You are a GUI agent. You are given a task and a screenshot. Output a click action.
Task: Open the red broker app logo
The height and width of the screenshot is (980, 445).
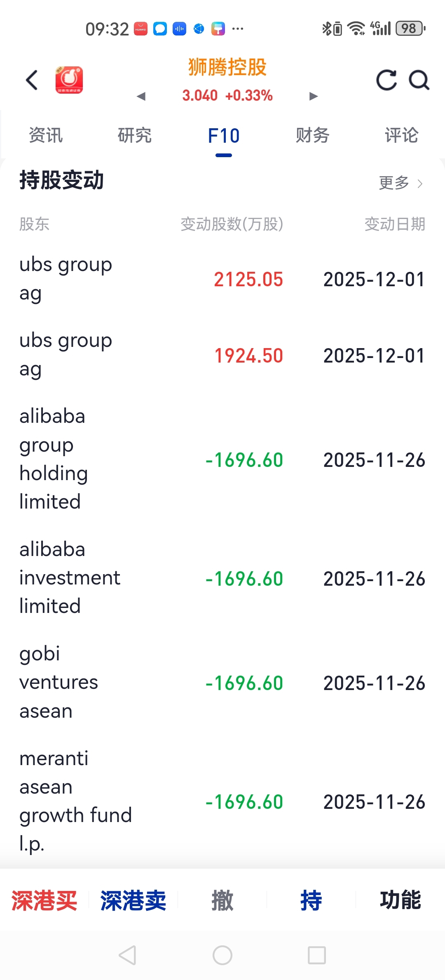click(x=69, y=80)
